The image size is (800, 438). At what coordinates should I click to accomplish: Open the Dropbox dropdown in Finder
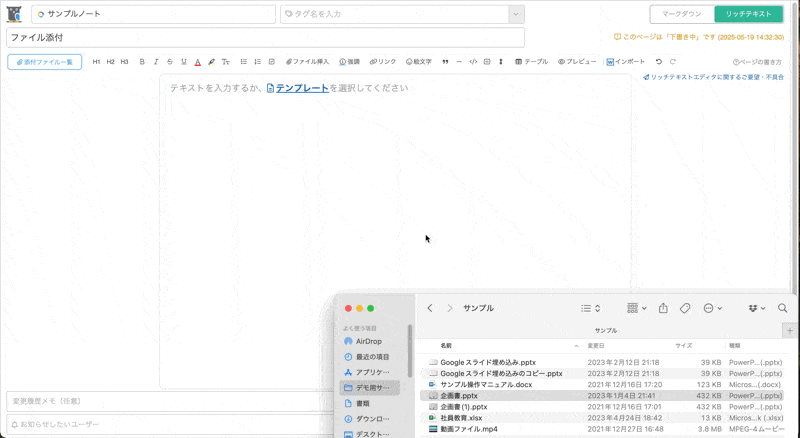[757, 308]
